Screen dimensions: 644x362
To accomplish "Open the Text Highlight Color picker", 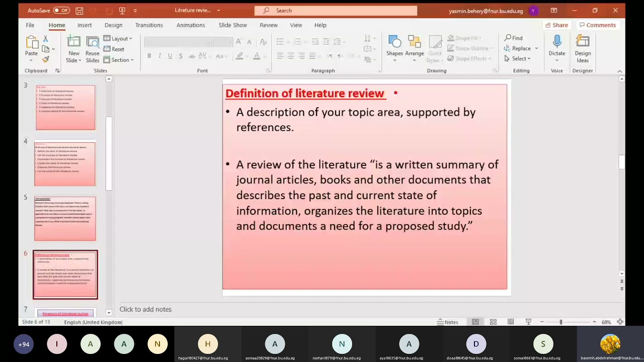I will 239,56.
